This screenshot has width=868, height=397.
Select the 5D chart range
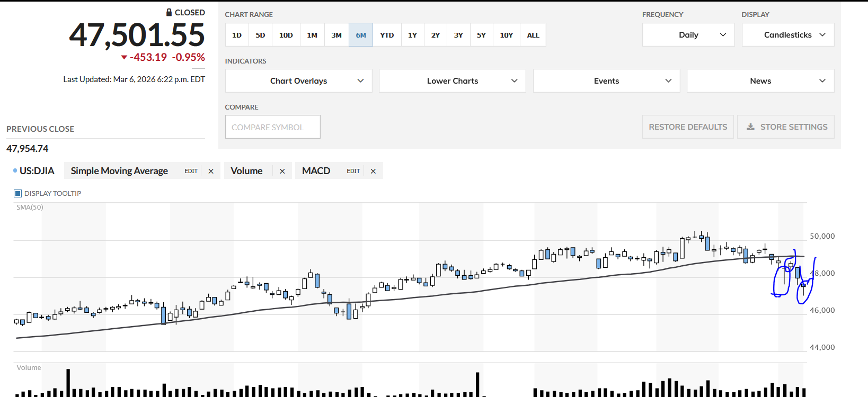[x=260, y=35]
